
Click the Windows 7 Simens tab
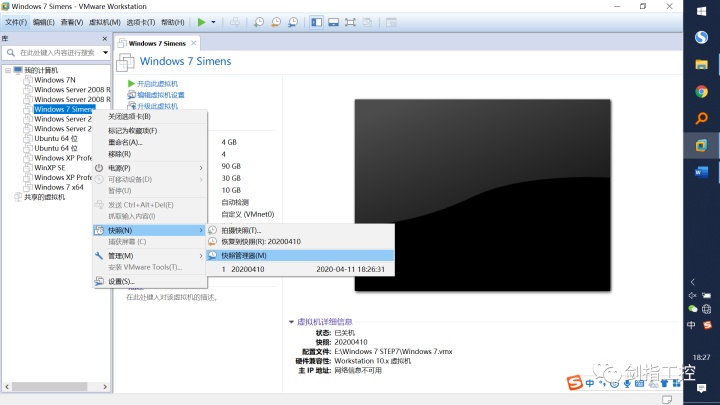click(x=157, y=43)
